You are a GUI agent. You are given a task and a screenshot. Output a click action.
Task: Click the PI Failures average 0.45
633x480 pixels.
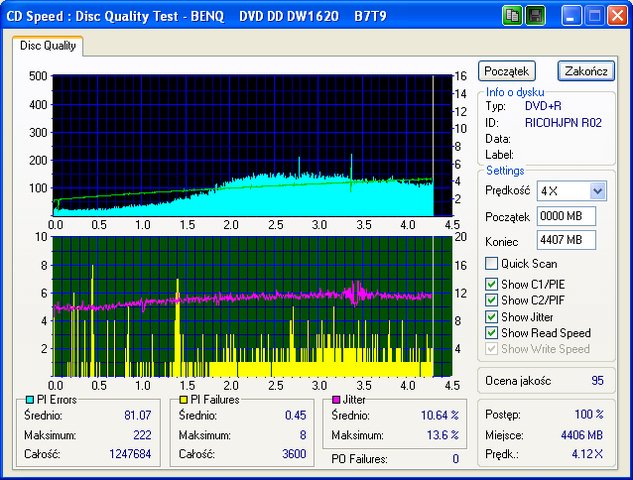tap(296, 415)
